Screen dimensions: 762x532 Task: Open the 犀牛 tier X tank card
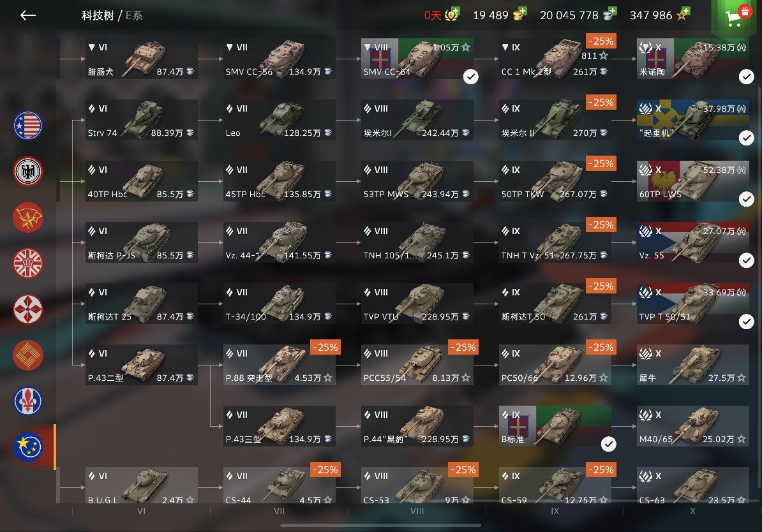[x=692, y=365]
